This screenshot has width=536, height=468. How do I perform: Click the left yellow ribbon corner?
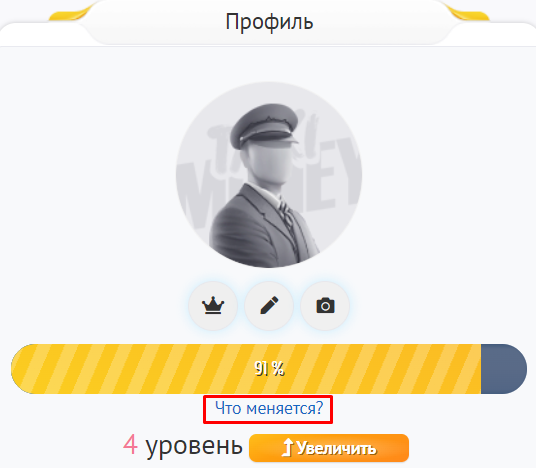tap(70, 14)
